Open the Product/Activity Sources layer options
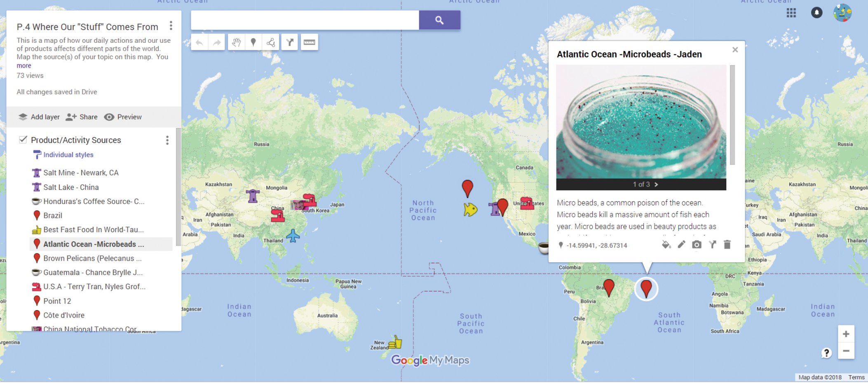 pos(167,140)
